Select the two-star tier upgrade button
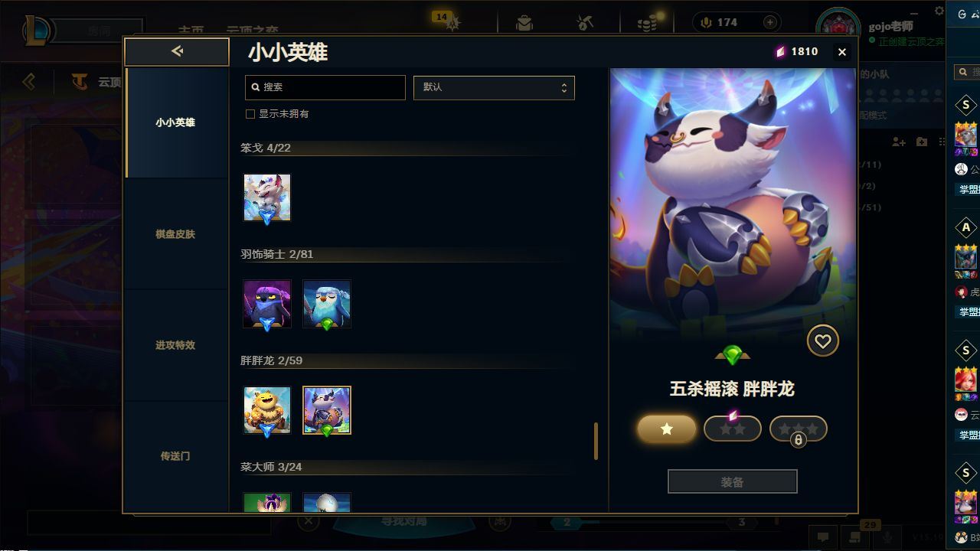980x551 pixels. point(733,429)
